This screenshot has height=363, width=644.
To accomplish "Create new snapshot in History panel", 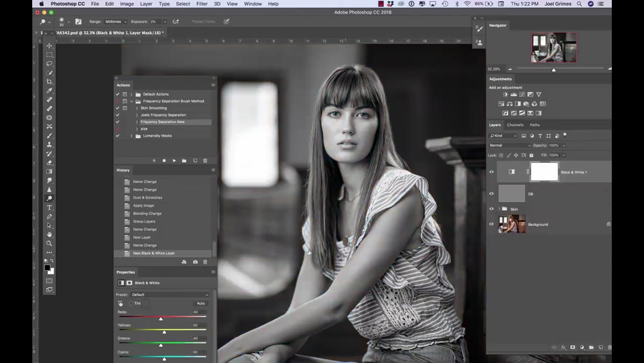I will pos(195,262).
